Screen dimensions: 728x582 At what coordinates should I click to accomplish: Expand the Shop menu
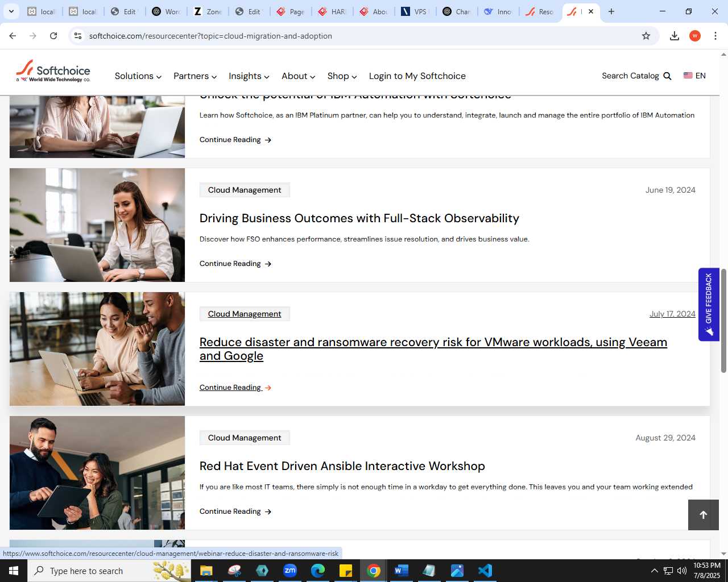[x=342, y=76]
